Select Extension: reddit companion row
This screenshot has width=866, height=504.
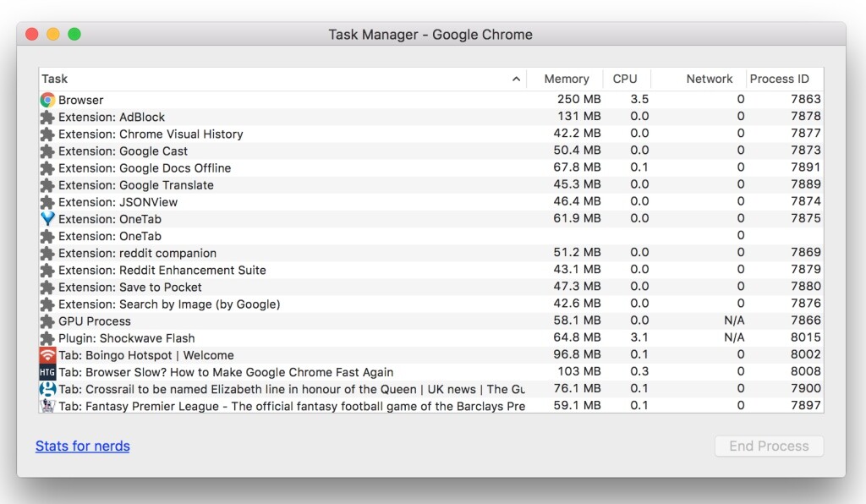click(430, 254)
